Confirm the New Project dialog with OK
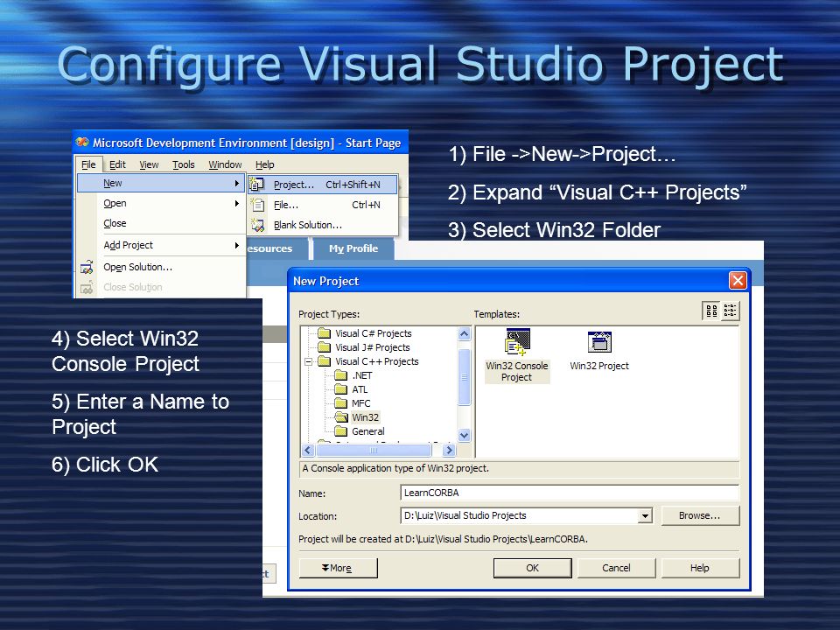840x630 pixels. pos(533,568)
